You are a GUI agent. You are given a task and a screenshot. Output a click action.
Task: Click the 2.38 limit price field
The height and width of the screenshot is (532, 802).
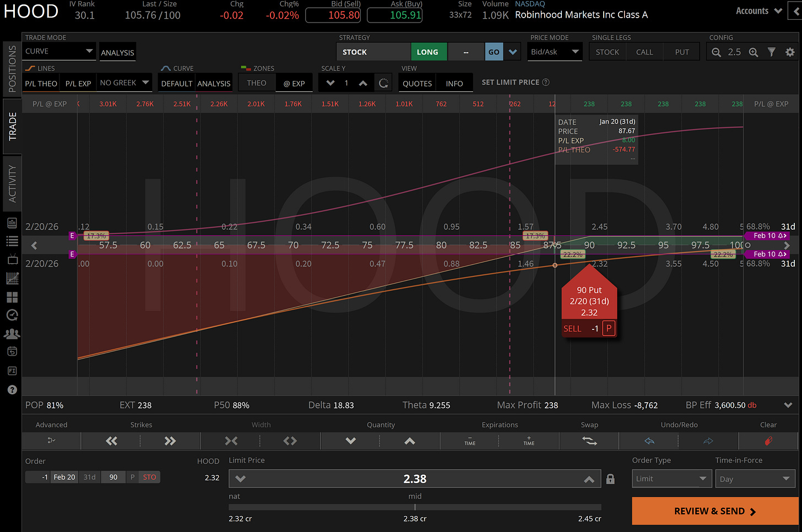coord(415,479)
